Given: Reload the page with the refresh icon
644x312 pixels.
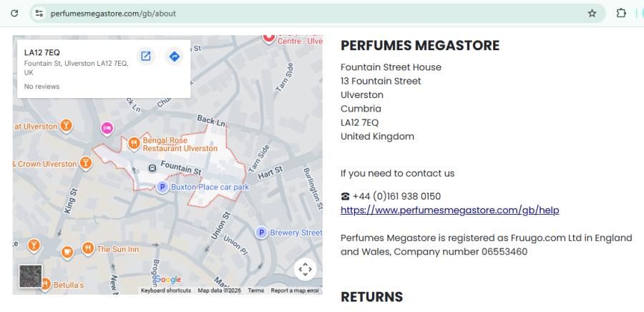Looking at the screenshot, I should click(x=14, y=13).
